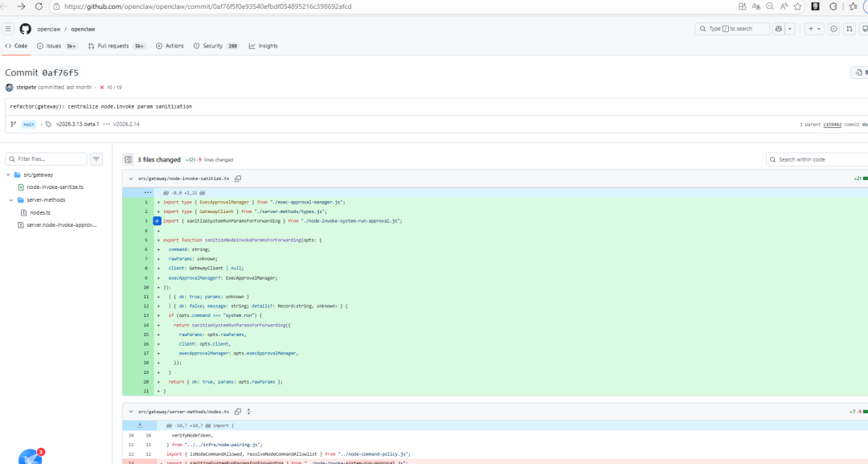Screen dimensions: 868x464
Task: Click the expand-all icon beside nodes.ts path
Action: click(x=248, y=411)
